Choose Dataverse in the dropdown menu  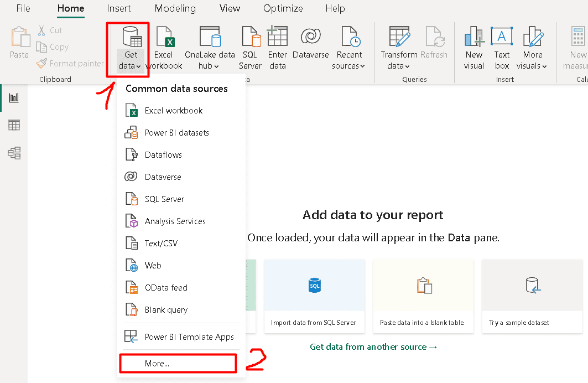point(181,177)
